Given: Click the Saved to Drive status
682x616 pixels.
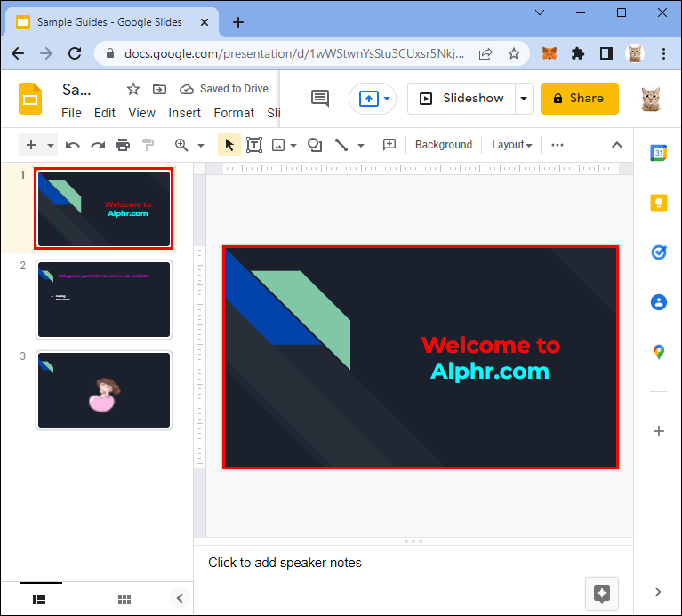Looking at the screenshot, I should click(x=224, y=89).
